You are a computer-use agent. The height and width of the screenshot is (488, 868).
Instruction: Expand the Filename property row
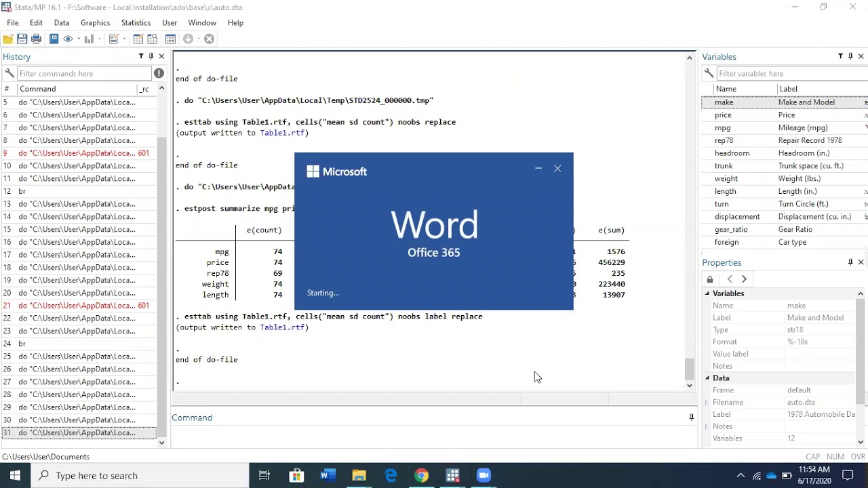tap(707, 403)
